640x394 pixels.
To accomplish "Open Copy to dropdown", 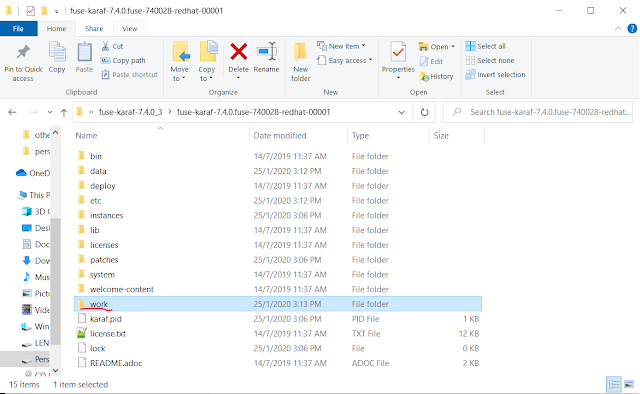I will point(207,61).
